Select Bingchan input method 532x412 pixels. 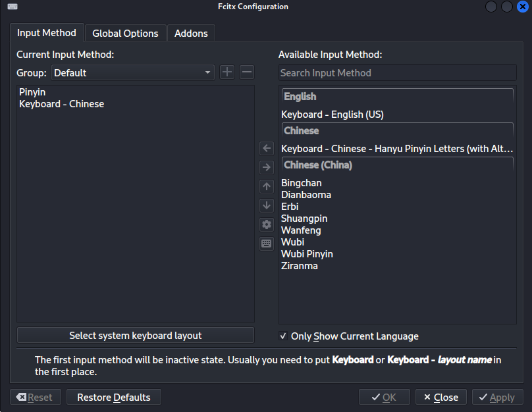(x=397, y=183)
